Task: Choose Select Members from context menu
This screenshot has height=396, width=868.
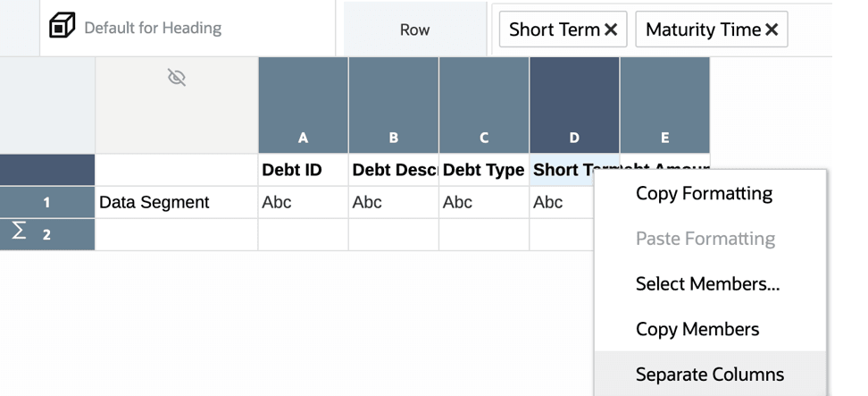Action: pos(707,284)
